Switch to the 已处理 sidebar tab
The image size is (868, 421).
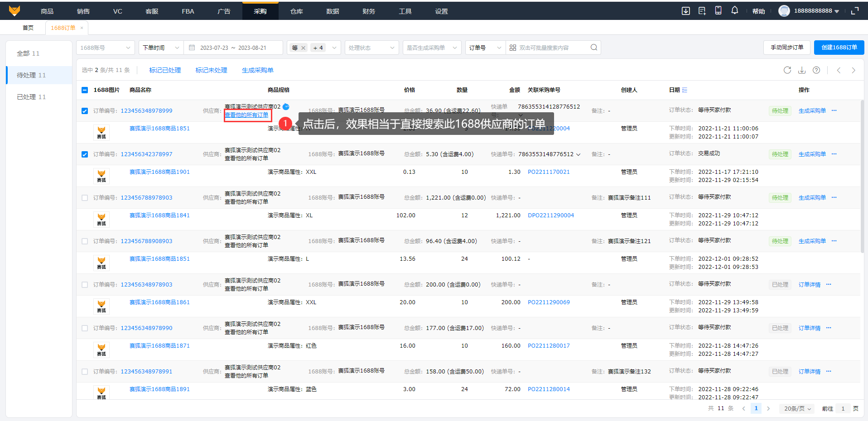31,97
